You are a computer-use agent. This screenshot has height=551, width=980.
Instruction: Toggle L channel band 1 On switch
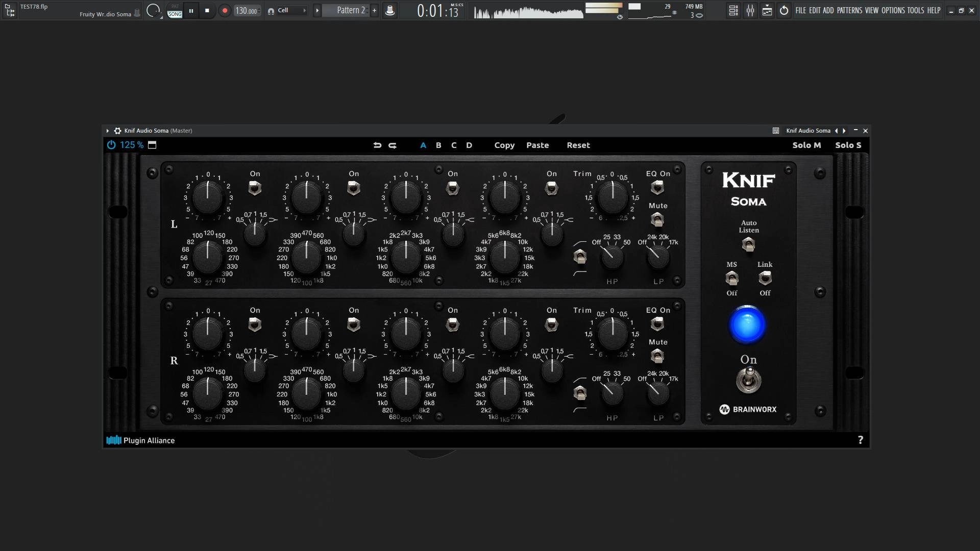[x=255, y=188]
